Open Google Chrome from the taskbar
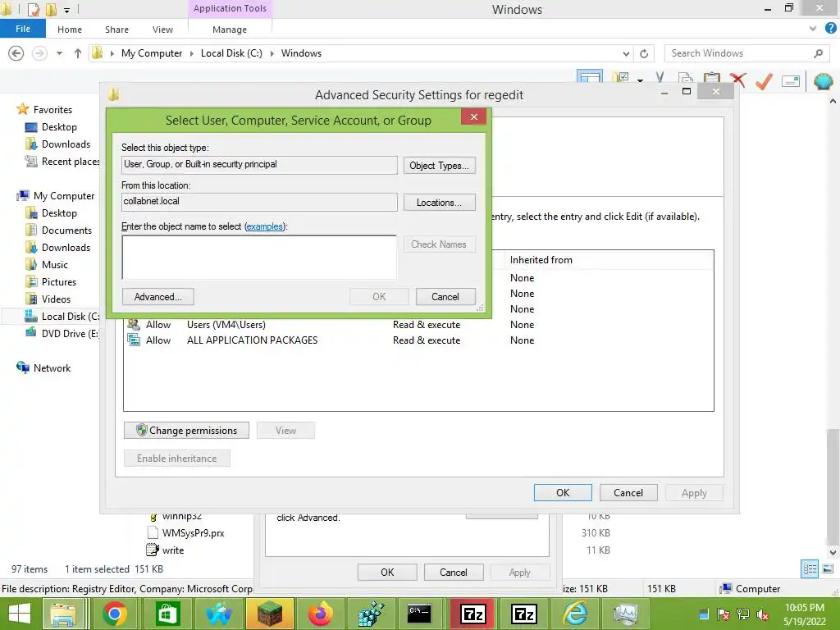840x630 pixels. pos(115,614)
